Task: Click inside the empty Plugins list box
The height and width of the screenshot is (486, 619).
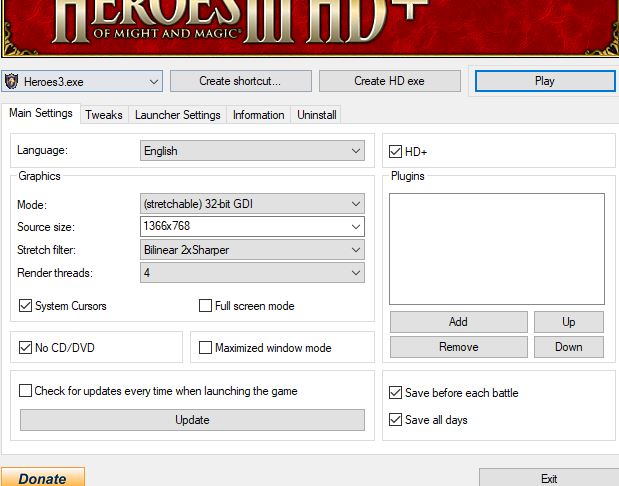Action: 497,249
